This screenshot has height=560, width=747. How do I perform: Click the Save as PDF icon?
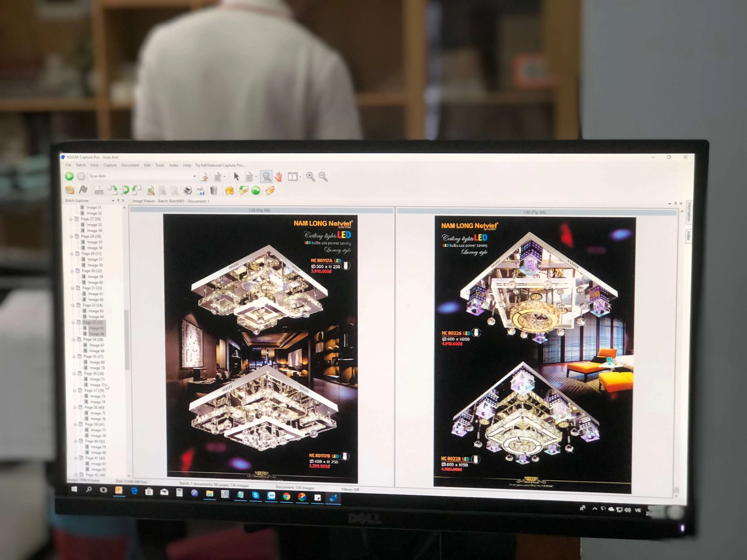click(201, 191)
